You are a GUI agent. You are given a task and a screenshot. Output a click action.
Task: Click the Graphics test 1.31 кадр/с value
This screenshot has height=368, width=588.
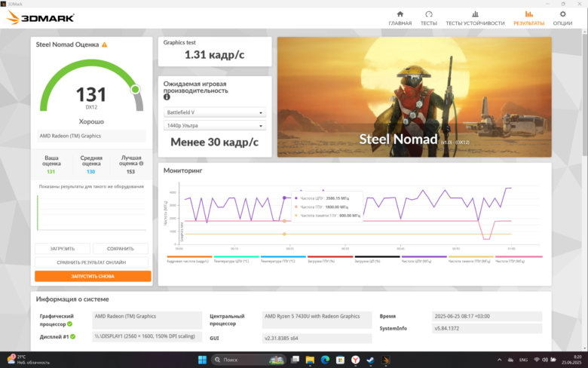click(x=215, y=55)
